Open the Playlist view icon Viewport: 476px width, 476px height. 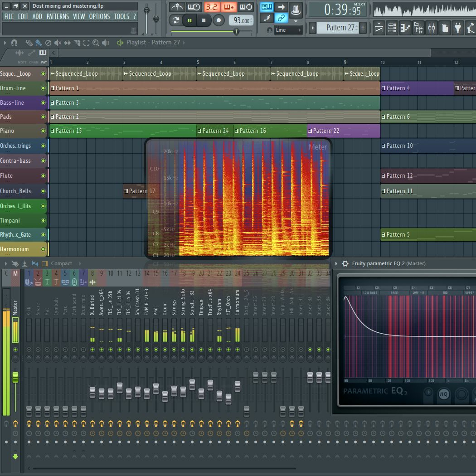tap(379, 28)
